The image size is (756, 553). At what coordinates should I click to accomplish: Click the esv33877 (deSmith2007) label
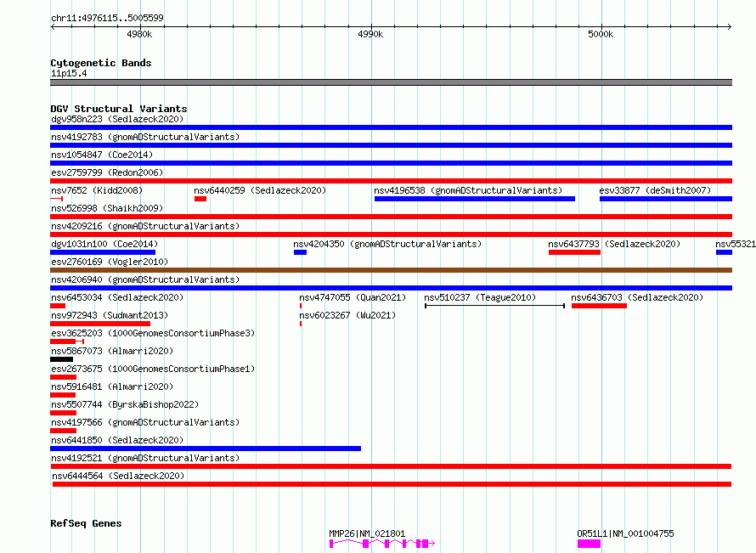click(x=655, y=190)
